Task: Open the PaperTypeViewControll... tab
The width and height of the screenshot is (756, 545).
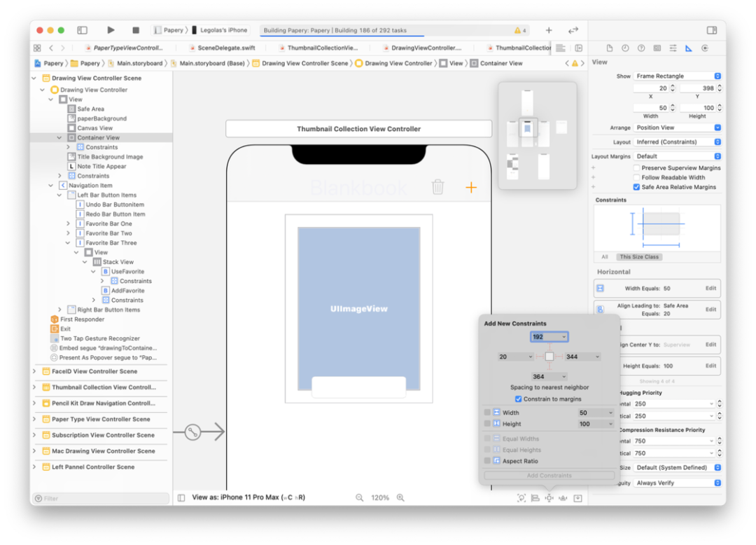Action: pyautogui.click(x=123, y=48)
